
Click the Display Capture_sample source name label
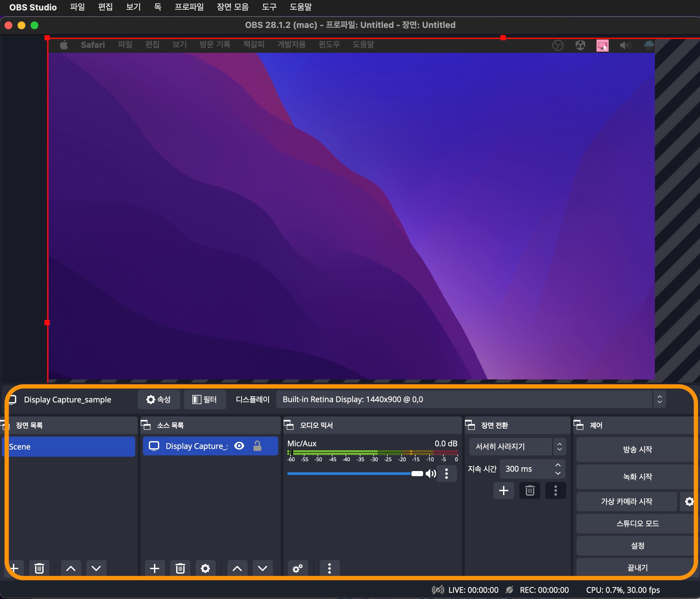[x=68, y=400]
